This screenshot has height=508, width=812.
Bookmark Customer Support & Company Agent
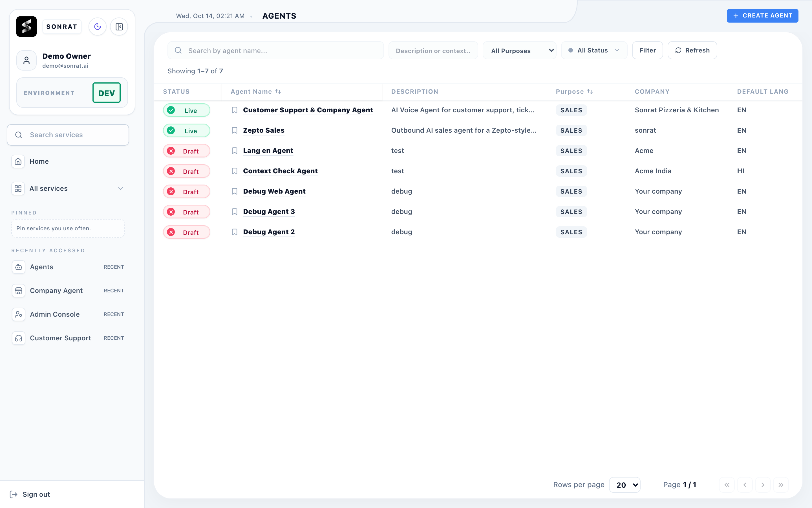235,110
